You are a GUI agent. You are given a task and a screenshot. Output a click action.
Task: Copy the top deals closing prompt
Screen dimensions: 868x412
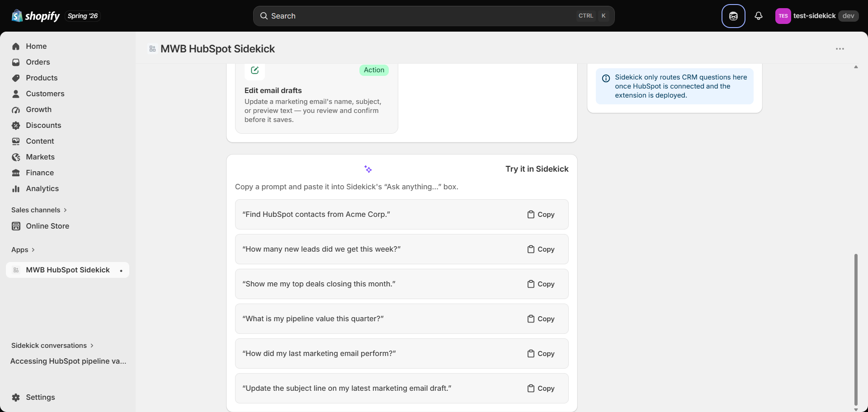click(541, 284)
